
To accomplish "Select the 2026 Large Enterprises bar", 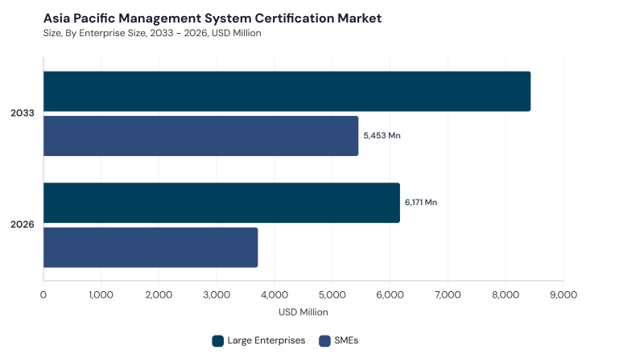I will pyautogui.click(x=222, y=203).
